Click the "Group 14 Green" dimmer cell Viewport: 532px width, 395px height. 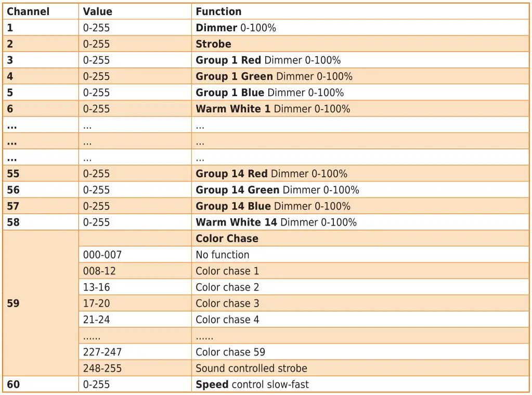tap(277, 190)
